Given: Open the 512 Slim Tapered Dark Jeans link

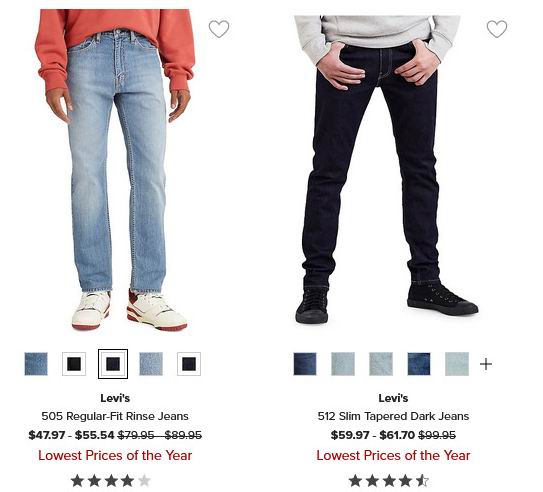Looking at the screenshot, I should pos(393,416).
